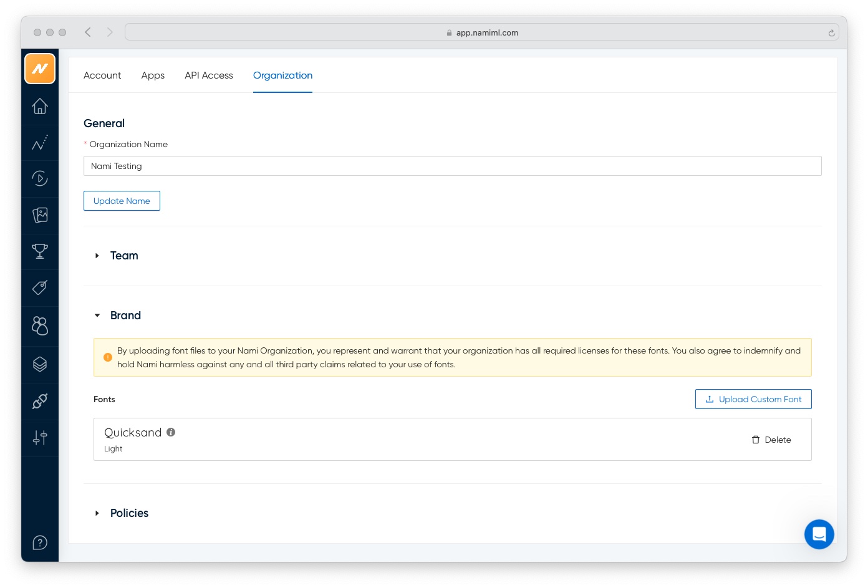Go to the house Overview icon in sidebar
This screenshot has width=868, height=588.
pos(40,107)
